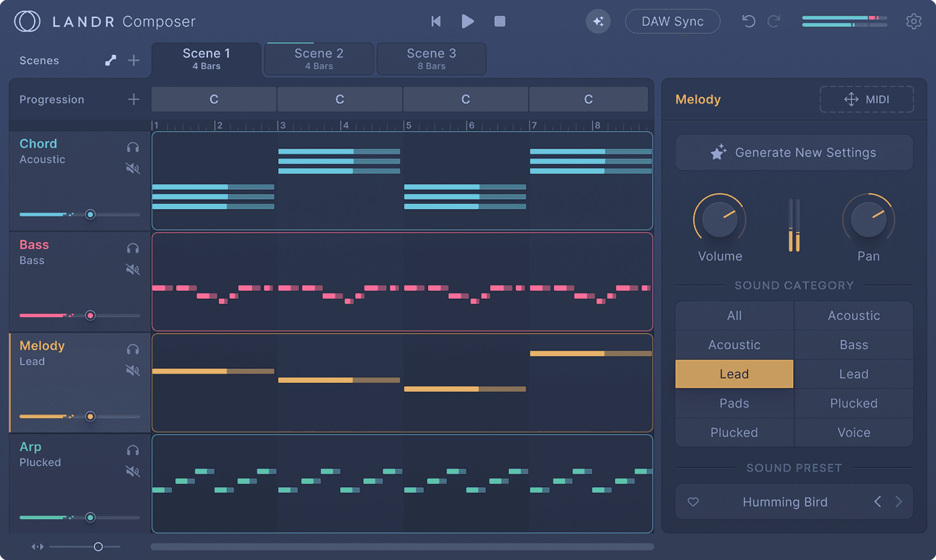The image size is (936, 560).
Task: Click the Chord piano roll clip
Action: coord(402,180)
